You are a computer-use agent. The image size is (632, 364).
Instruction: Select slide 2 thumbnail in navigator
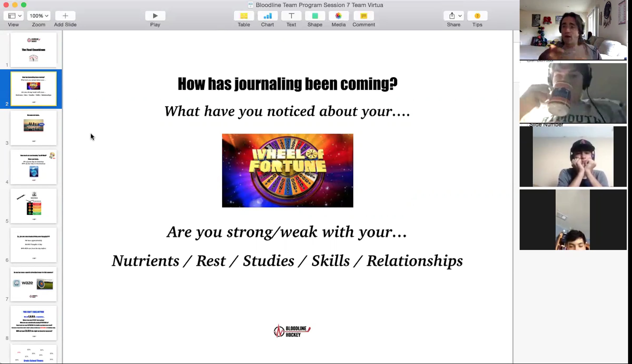(33, 89)
